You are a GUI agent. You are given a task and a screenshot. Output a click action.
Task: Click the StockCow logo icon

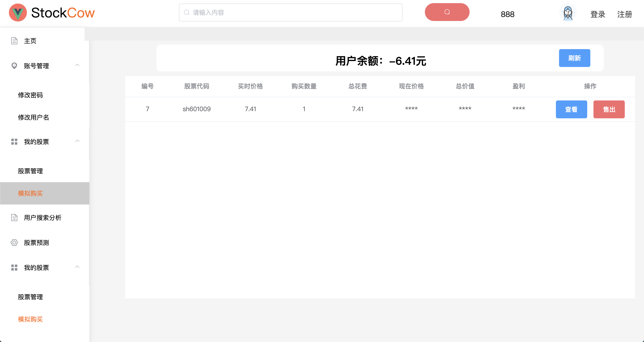pyautogui.click(x=17, y=13)
